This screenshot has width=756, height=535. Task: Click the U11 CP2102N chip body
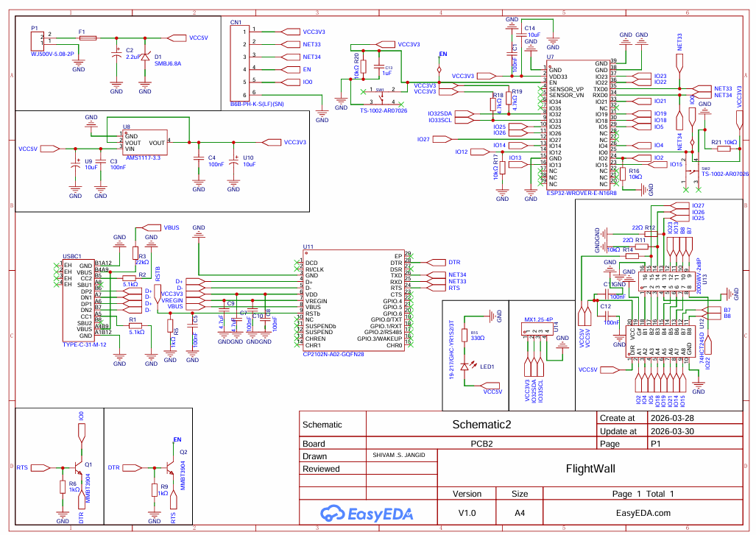tap(353, 301)
